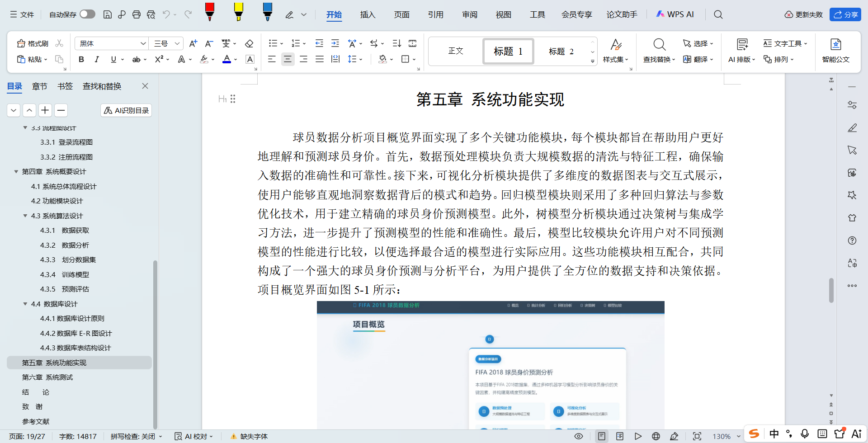
Task: Toggle the 自动保存 autosave switch
Action: click(x=87, y=14)
